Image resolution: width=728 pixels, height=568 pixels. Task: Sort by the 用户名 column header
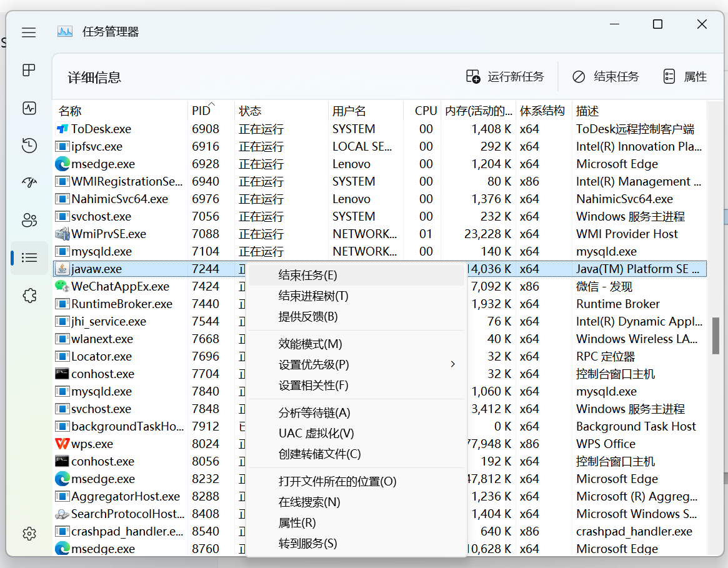[x=366, y=111]
